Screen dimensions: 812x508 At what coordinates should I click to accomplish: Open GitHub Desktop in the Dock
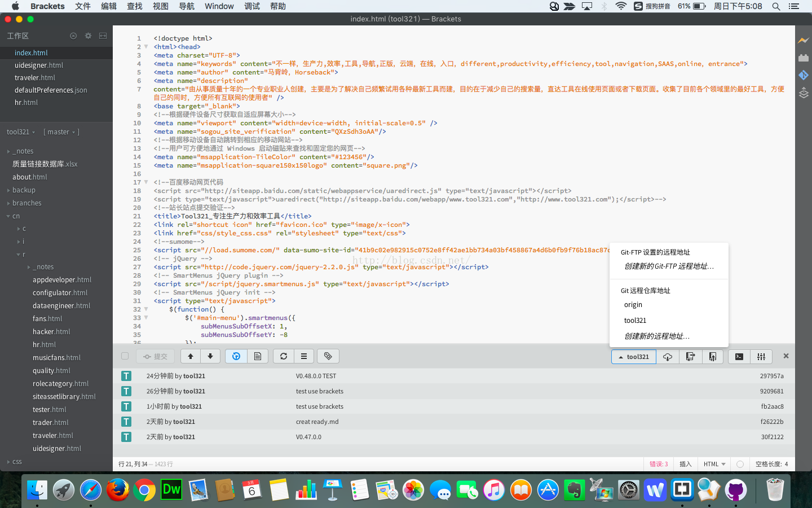tap(736, 490)
